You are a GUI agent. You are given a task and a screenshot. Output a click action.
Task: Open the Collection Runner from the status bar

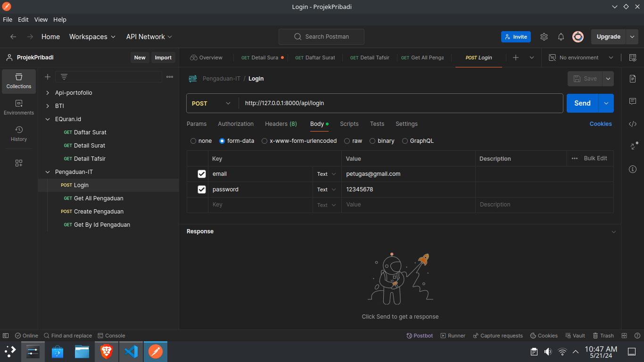(453, 335)
